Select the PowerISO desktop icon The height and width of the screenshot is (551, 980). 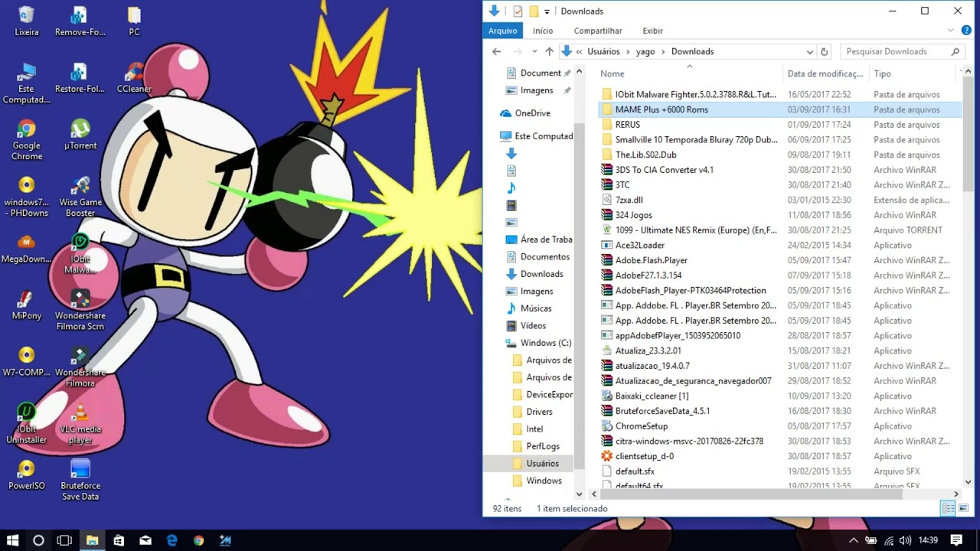click(x=27, y=474)
